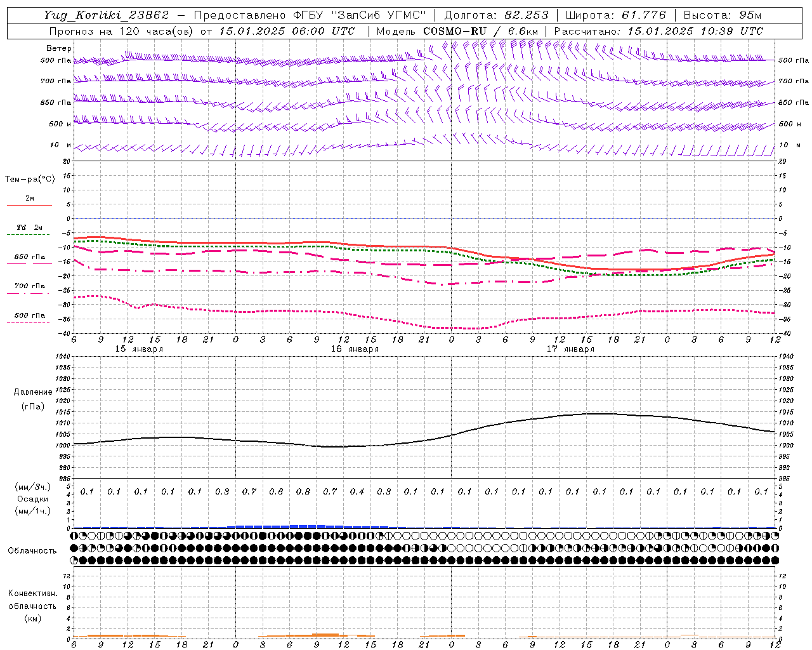Click the Td 2м legend entry
This screenshot has width=812, height=650.
point(30,227)
